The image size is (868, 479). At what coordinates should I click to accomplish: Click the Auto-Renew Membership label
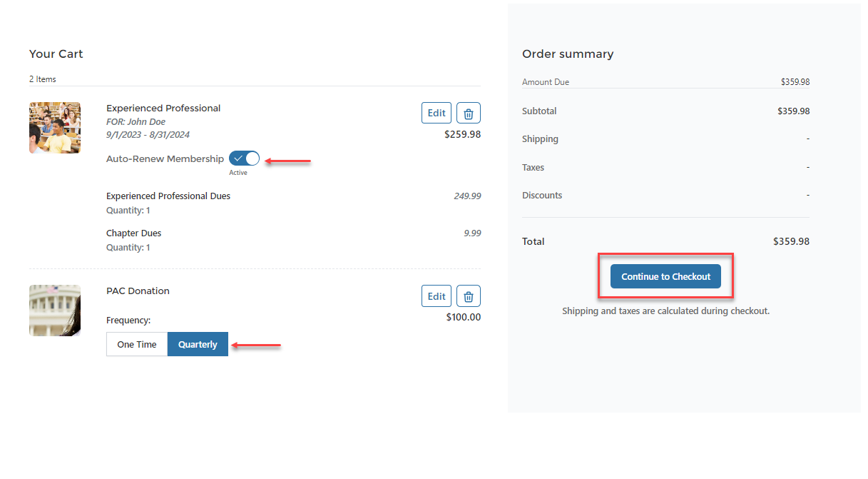165,158
